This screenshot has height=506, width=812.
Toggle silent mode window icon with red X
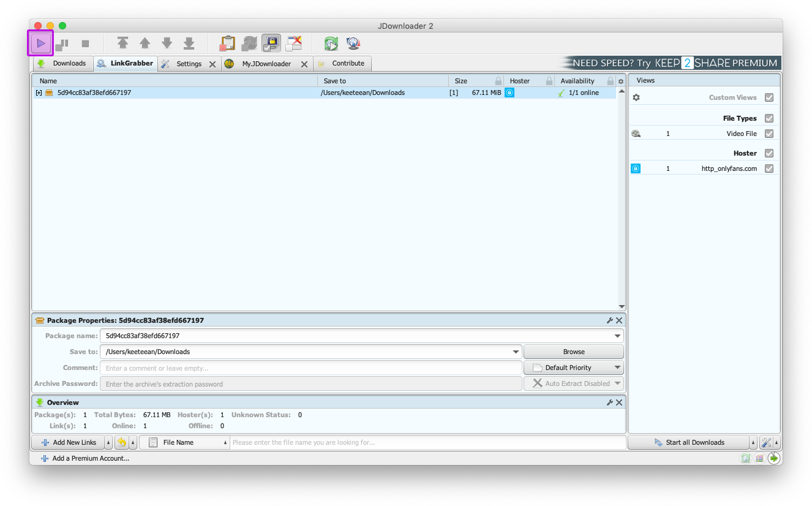294,43
